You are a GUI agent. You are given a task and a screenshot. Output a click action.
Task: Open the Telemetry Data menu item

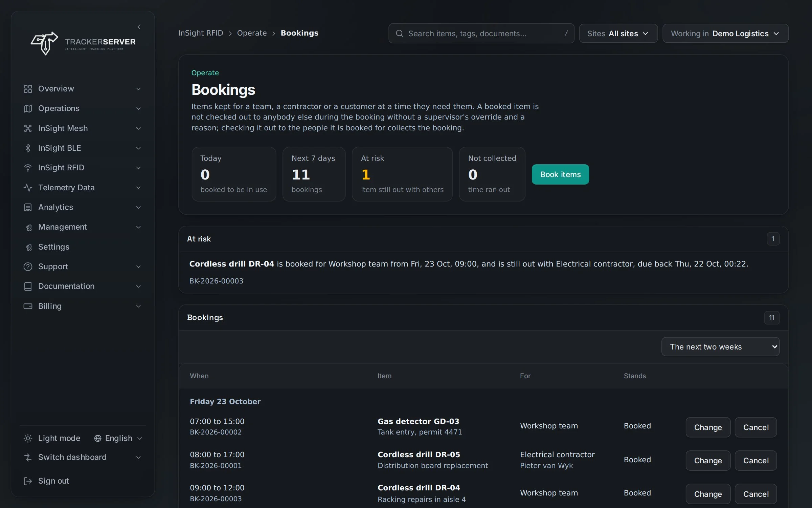click(83, 188)
